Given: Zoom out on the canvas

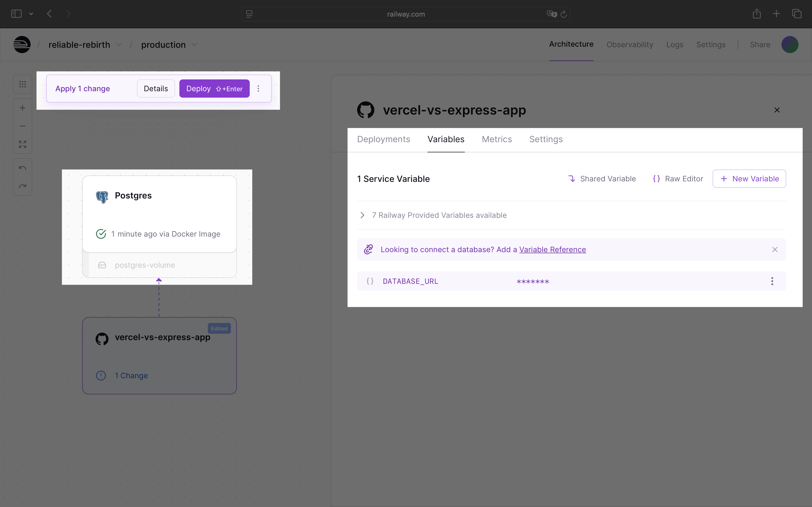Looking at the screenshot, I should pyautogui.click(x=23, y=126).
